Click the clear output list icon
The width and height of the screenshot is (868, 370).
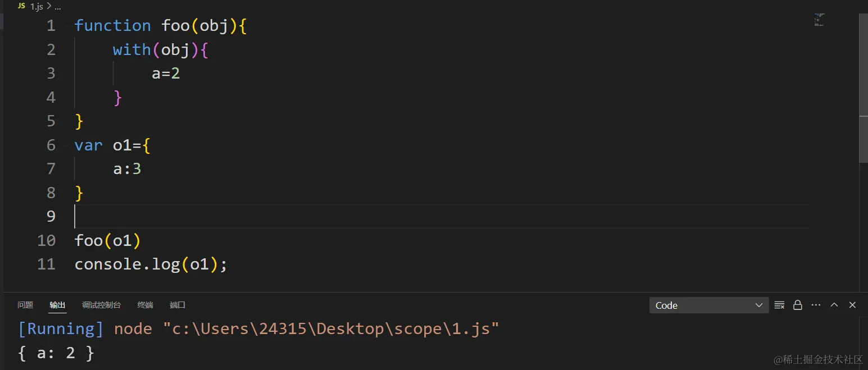(779, 305)
